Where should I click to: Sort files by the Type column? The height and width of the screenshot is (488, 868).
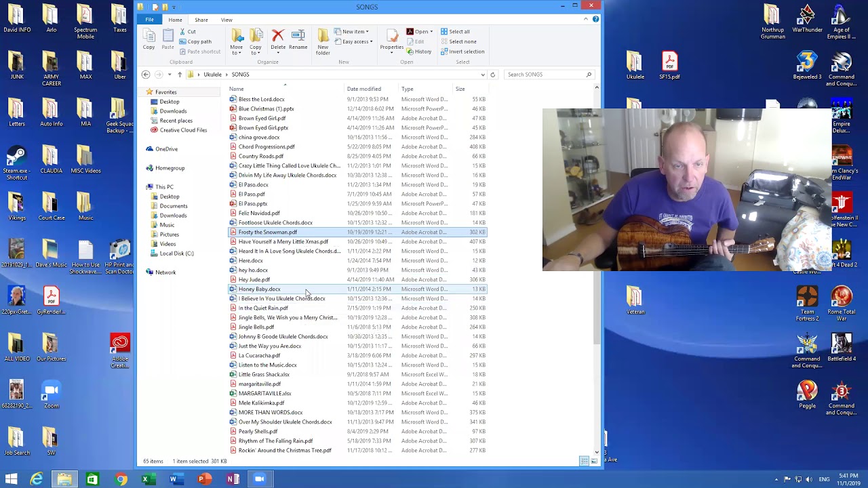(x=426, y=89)
